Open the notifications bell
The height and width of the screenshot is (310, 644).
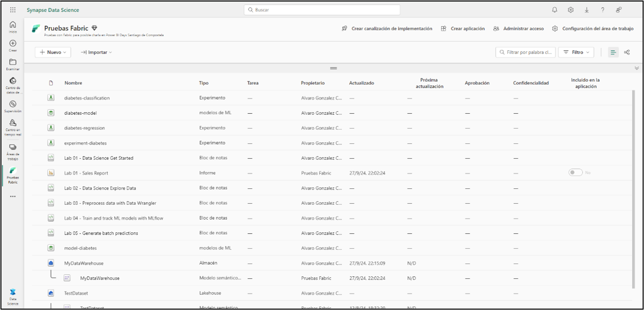[555, 10]
